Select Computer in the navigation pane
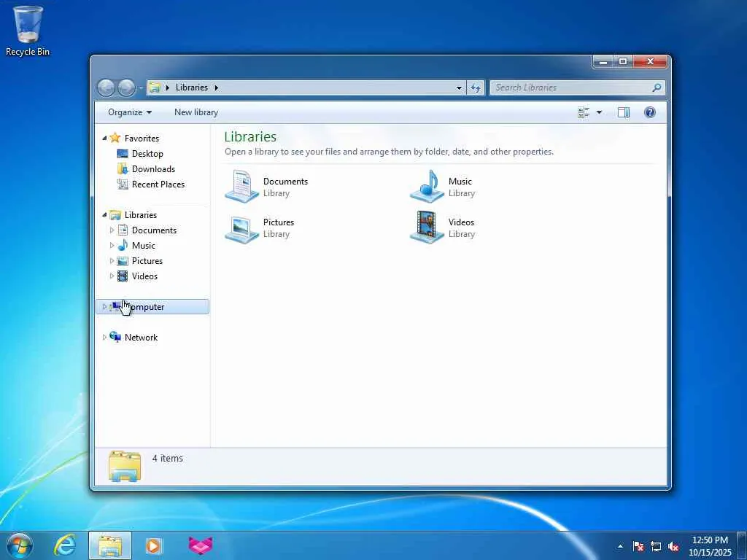The width and height of the screenshot is (747, 560). pos(152,307)
